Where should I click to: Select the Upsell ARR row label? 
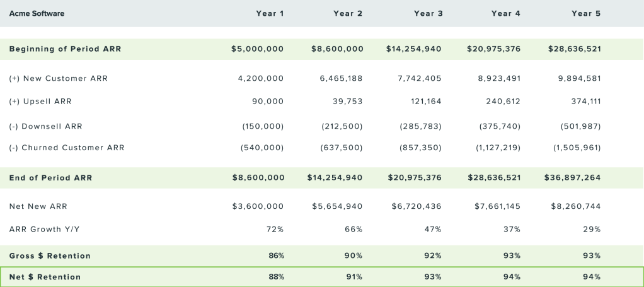coord(45,102)
